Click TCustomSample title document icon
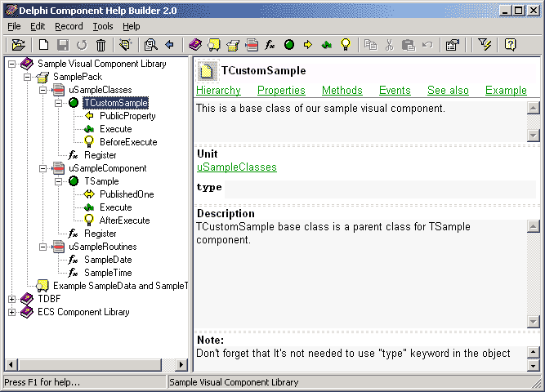The width and height of the screenshot is (545, 392). tap(207, 71)
